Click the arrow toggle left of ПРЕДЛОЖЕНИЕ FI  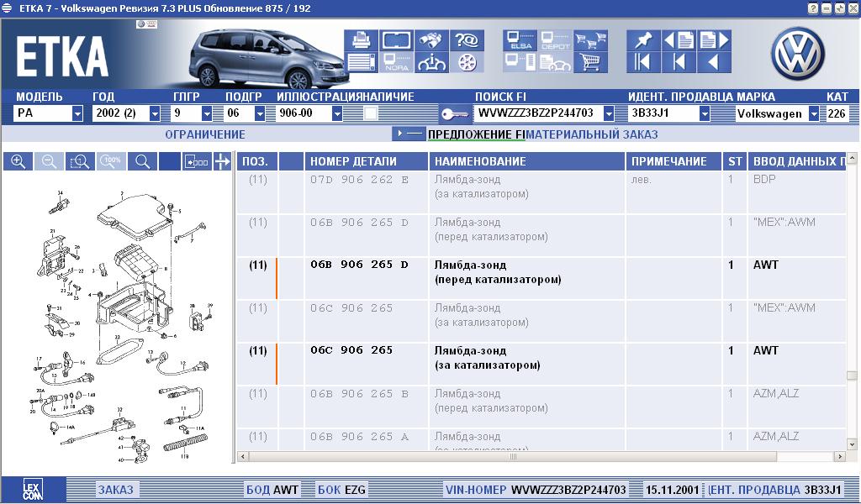pyautogui.click(x=409, y=134)
